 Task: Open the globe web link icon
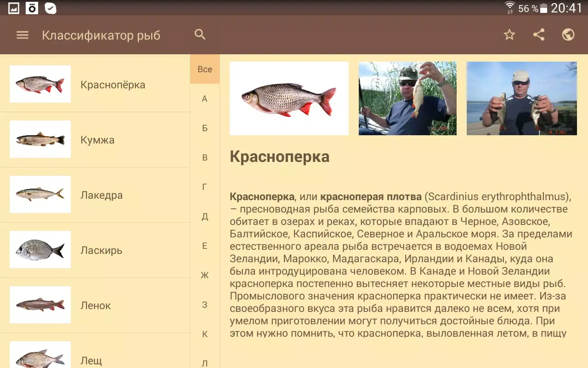pyautogui.click(x=568, y=35)
